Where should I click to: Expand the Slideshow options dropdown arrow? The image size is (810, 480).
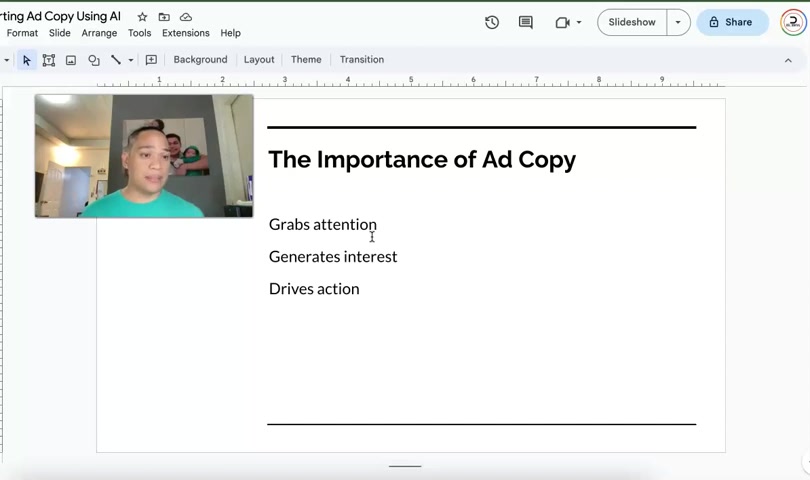678,22
